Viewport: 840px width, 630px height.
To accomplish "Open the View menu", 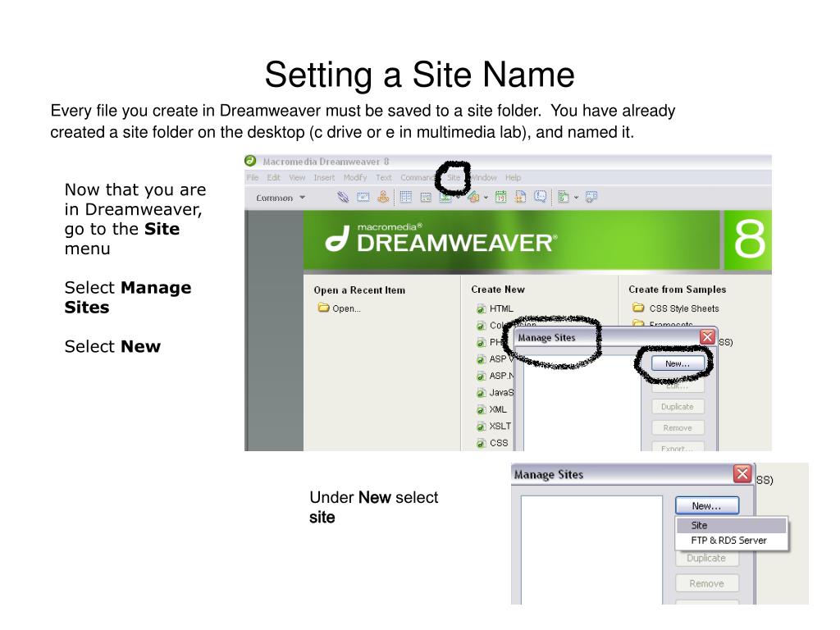I will pos(297,177).
